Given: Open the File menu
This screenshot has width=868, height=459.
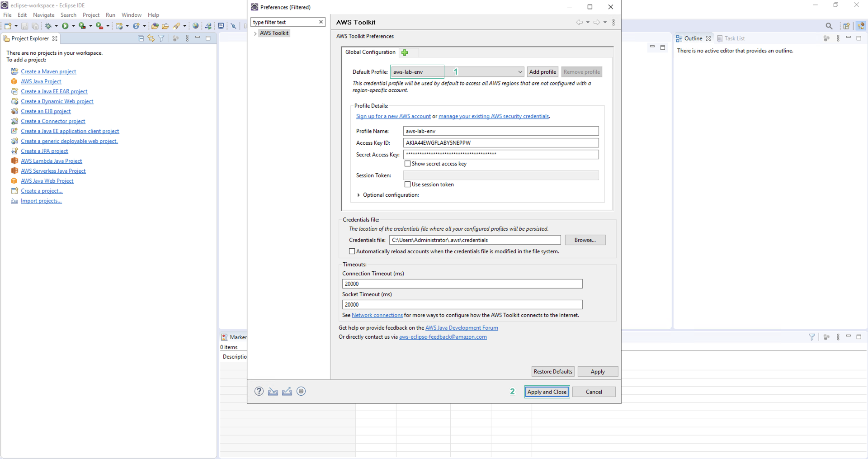Looking at the screenshot, I should pos(7,15).
